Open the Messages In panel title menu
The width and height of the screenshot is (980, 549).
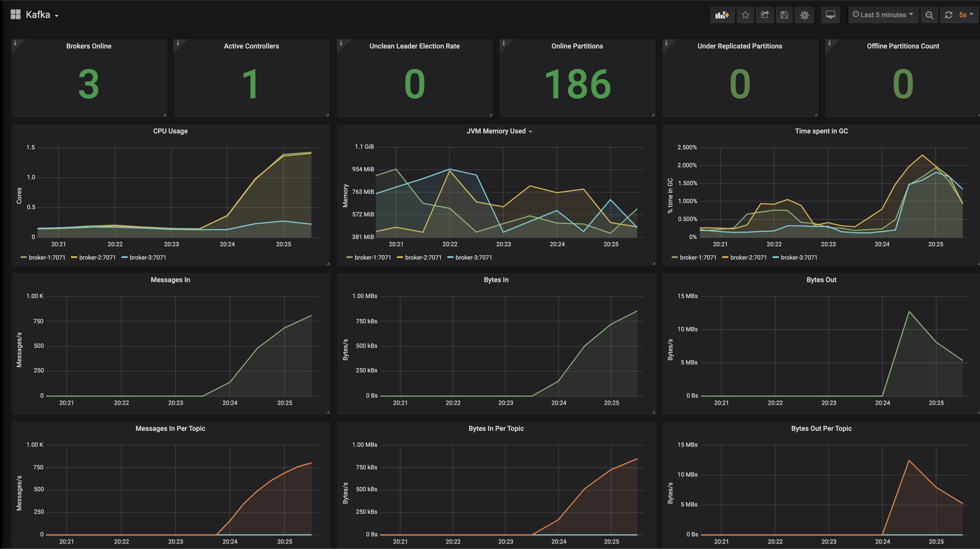point(170,280)
